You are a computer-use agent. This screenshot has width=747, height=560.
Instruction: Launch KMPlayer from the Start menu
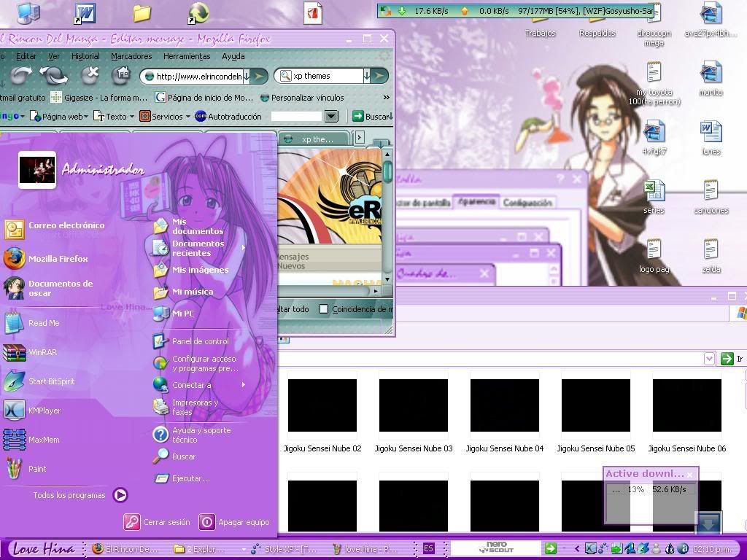click(x=32, y=411)
